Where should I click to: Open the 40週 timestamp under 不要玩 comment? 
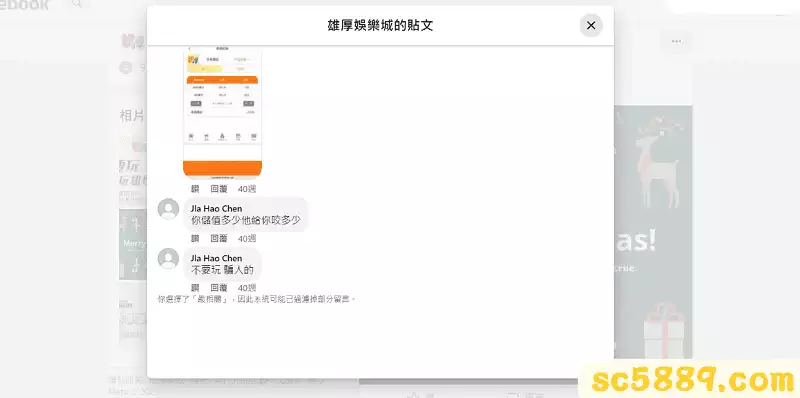(x=247, y=288)
